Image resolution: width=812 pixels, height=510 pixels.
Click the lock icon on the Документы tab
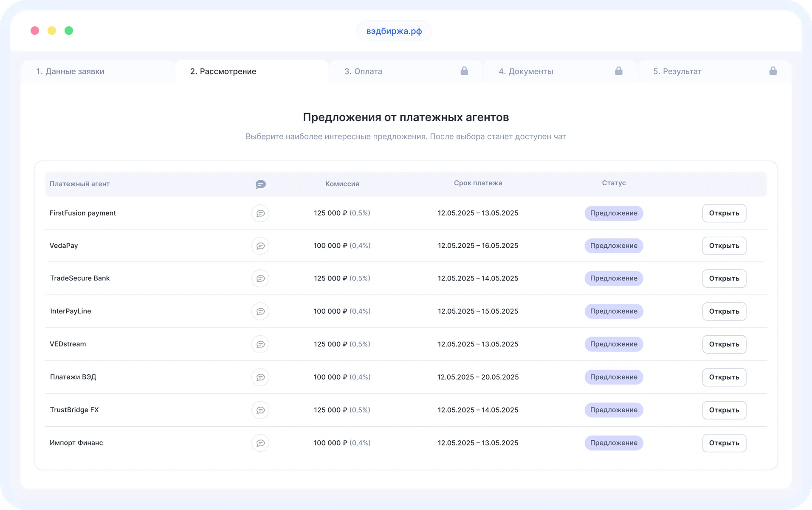pyautogui.click(x=619, y=71)
